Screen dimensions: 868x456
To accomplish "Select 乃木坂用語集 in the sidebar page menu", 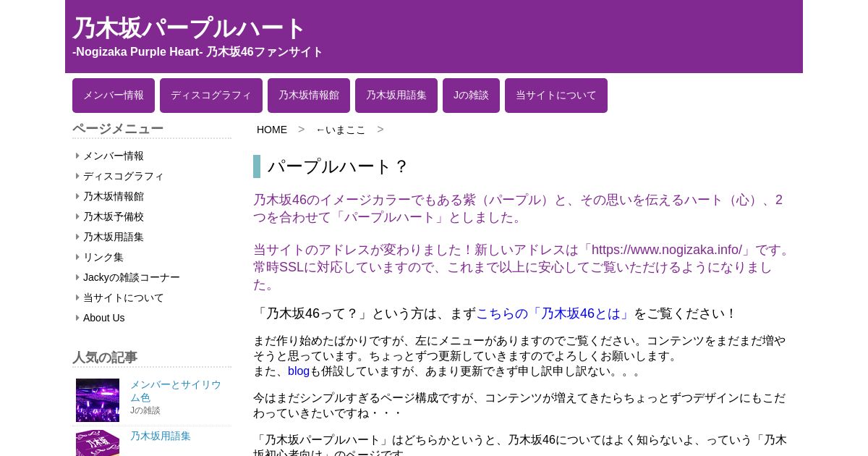I will pyautogui.click(x=114, y=237).
